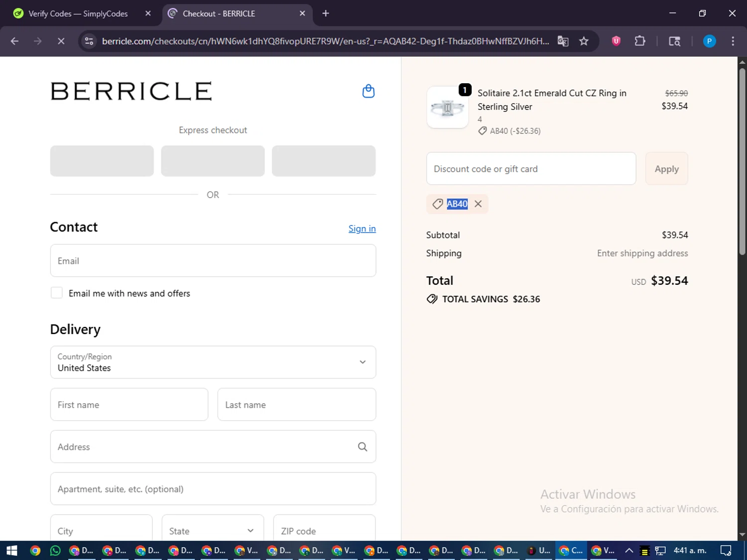Click the Discount code or gift card field
Viewport: 747px width, 560px height.
click(x=531, y=169)
